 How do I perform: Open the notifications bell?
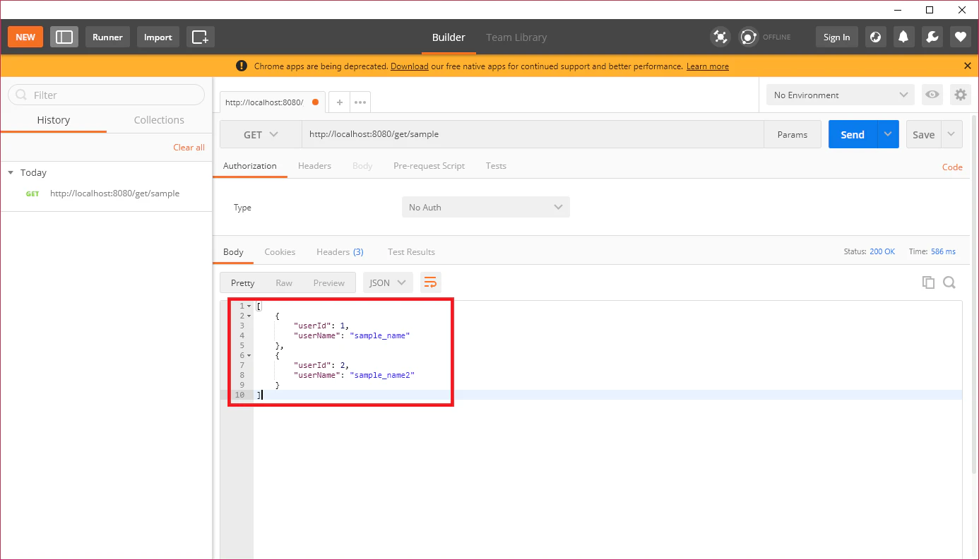tap(903, 37)
